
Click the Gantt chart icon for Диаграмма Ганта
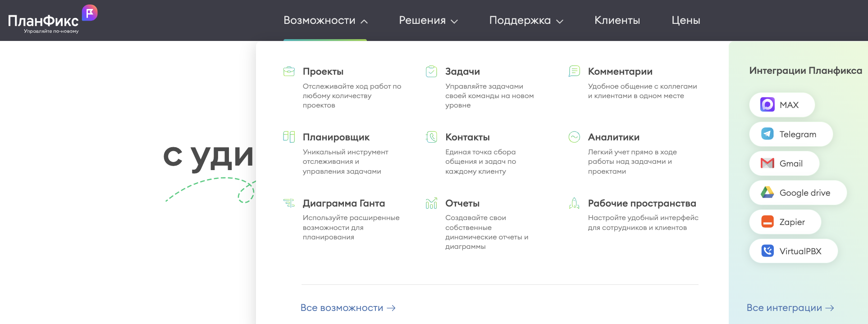(x=289, y=203)
